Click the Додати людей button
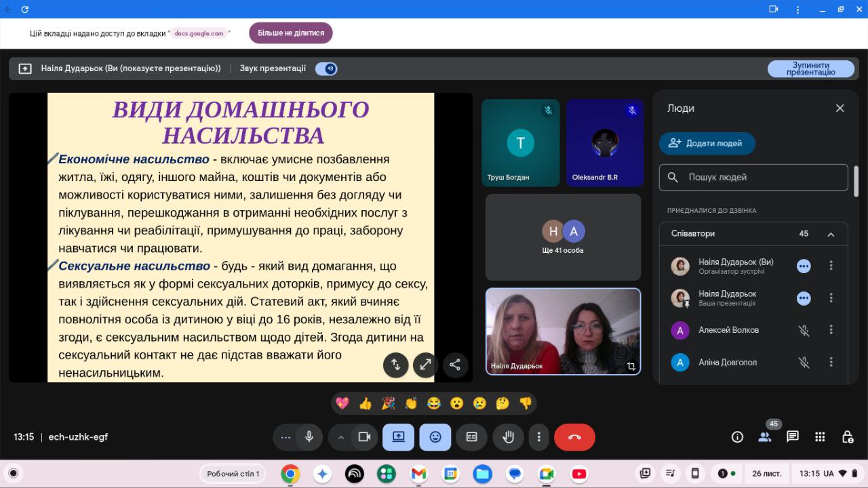The image size is (868, 488). click(707, 143)
